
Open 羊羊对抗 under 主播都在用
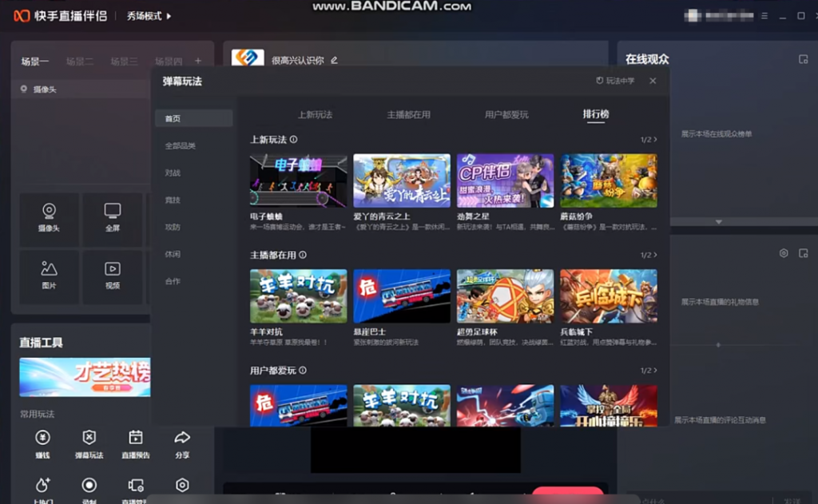coord(299,296)
